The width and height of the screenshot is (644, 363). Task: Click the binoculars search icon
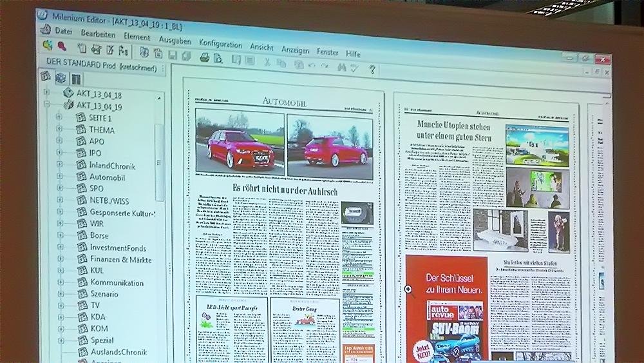click(x=342, y=67)
